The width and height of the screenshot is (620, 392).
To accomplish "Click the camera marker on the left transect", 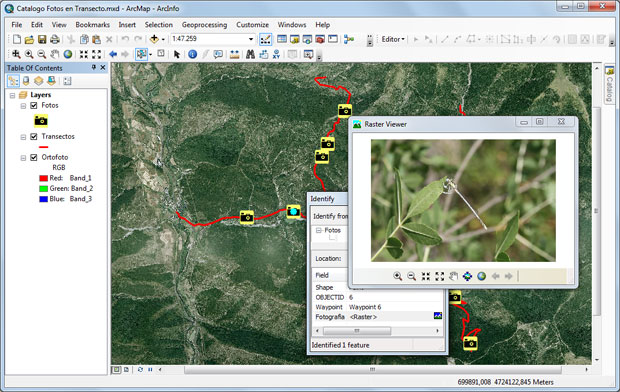I will [247, 217].
